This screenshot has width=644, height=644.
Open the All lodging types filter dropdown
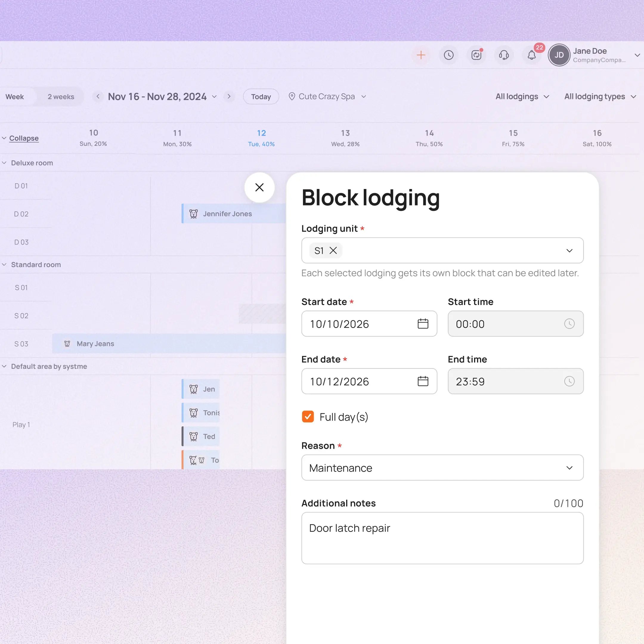tap(600, 96)
